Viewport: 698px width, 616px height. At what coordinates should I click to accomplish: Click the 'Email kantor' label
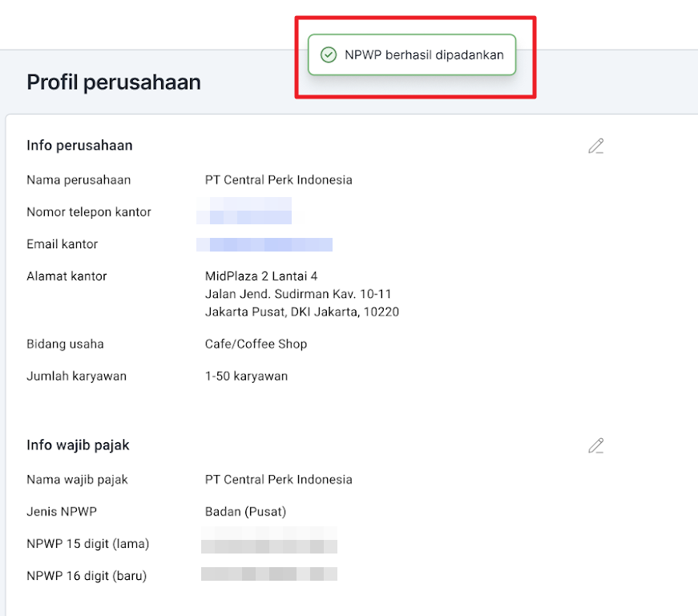[x=63, y=244]
